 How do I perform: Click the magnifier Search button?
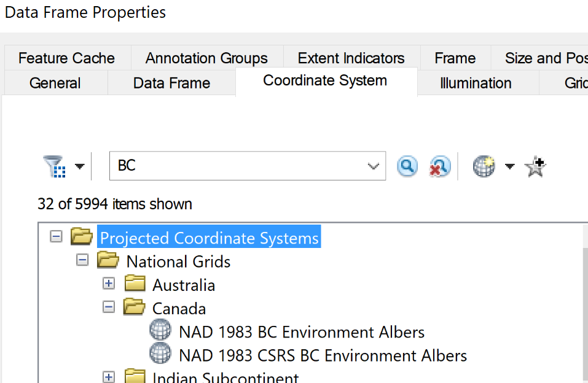(x=407, y=166)
